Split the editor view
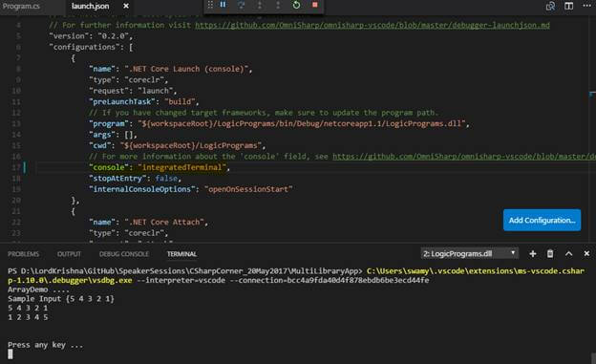This screenshot has height=364, width=596. click(568, 6)
